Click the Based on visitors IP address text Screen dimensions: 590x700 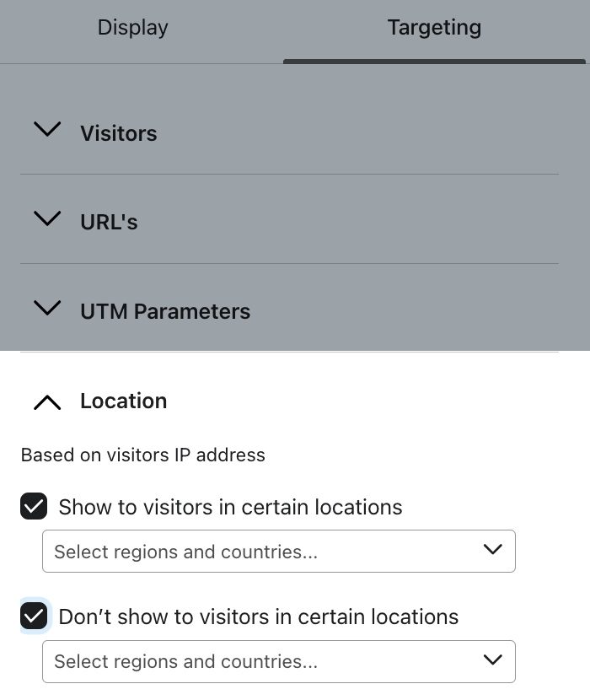tap(142, 455)
